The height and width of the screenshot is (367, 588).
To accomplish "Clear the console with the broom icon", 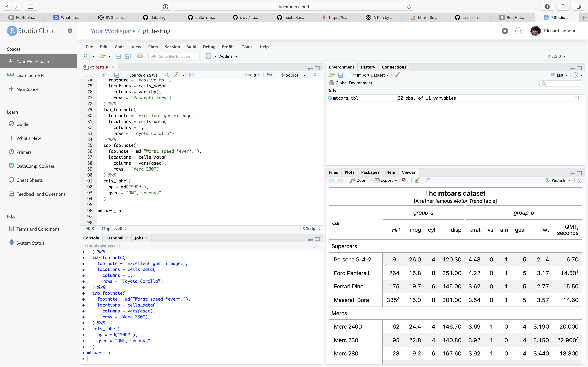I will (x=316, y=246).
